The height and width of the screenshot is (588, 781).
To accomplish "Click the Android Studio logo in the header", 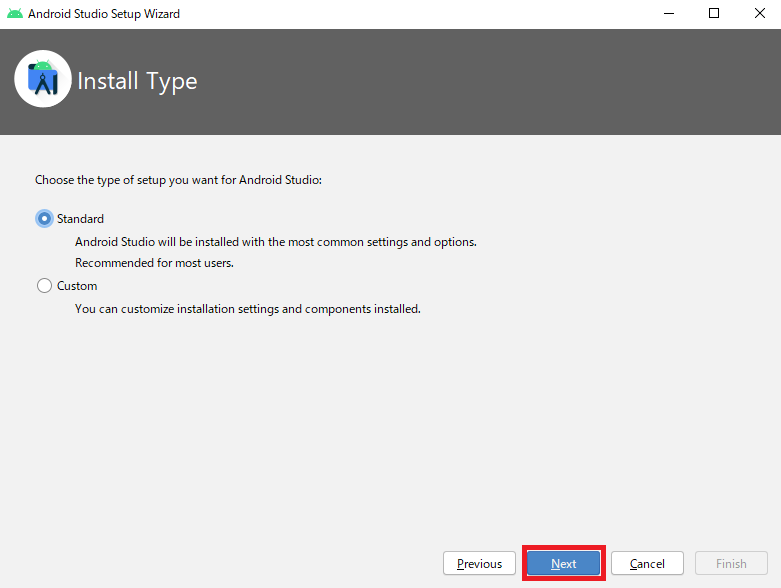I will (42, 80).
